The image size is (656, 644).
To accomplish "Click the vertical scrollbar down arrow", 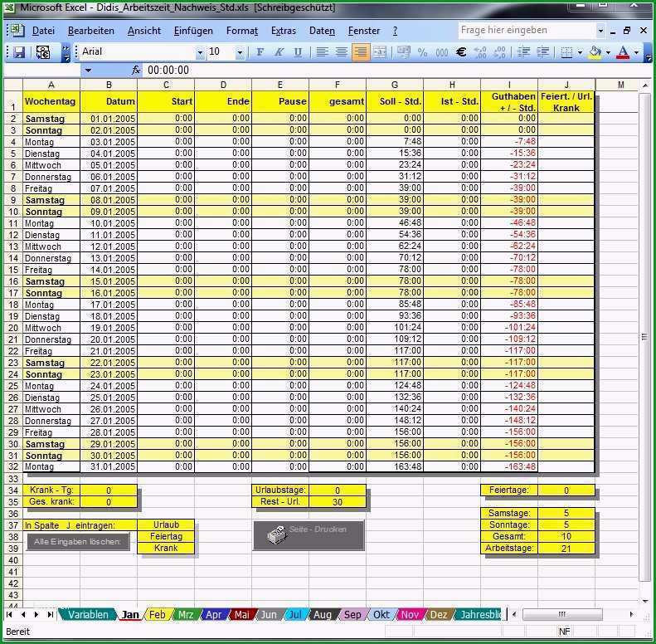I will (644, 602).
